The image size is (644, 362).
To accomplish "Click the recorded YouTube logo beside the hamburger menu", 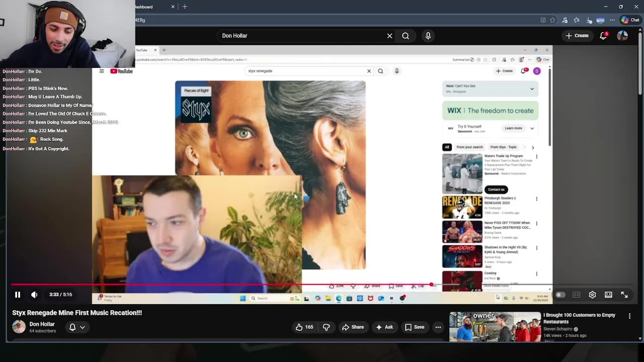I will click(121, 71).
